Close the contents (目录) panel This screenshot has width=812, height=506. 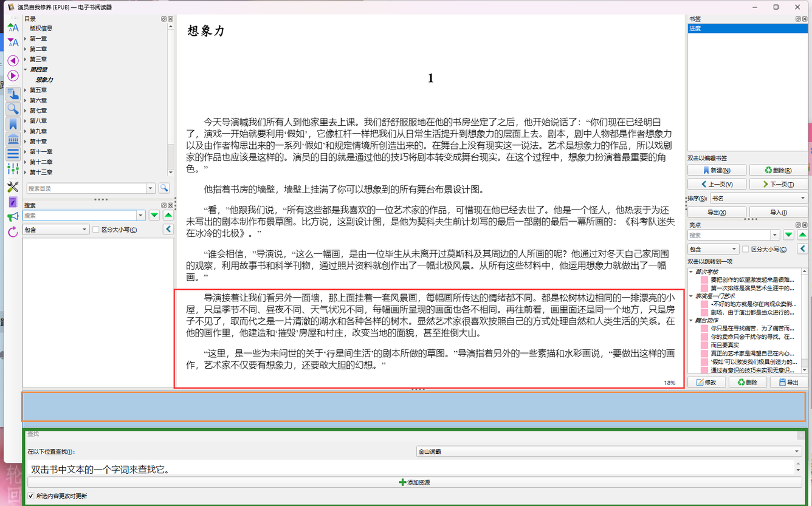171,19
